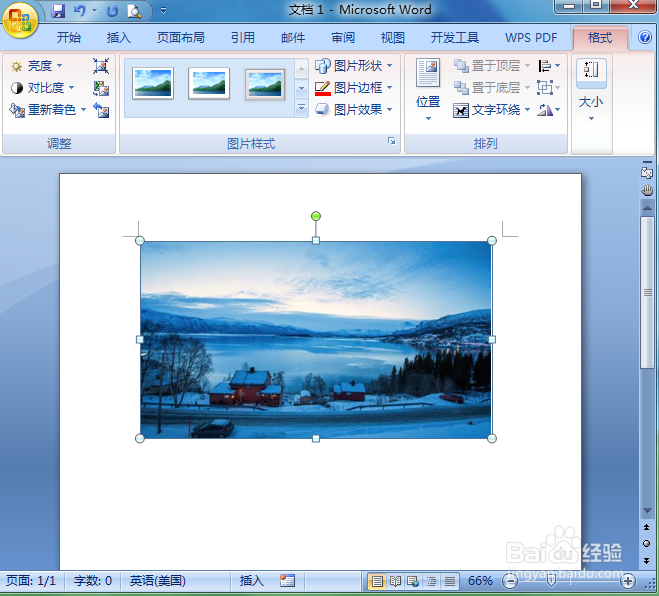Open the 对比度 contrast dropdown
The image size is (659, 596).
pos(42,88)
